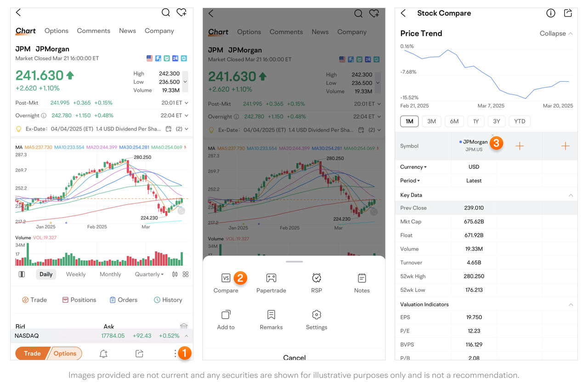The width and height of the screenshot is (588, 388).
Task: Expand the NASDAQ index bar
Action: 187,336
